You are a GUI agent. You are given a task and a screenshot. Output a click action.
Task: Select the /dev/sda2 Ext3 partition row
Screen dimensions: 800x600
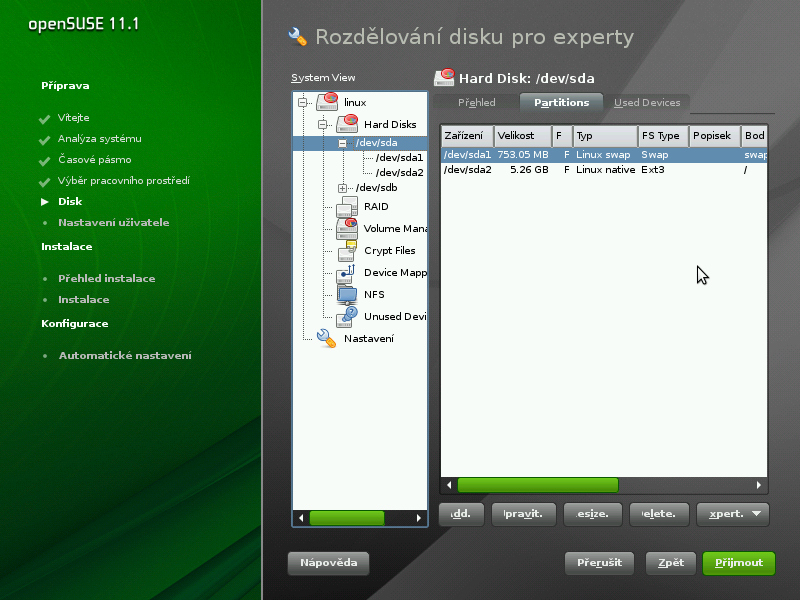click(x=604, y=170)
